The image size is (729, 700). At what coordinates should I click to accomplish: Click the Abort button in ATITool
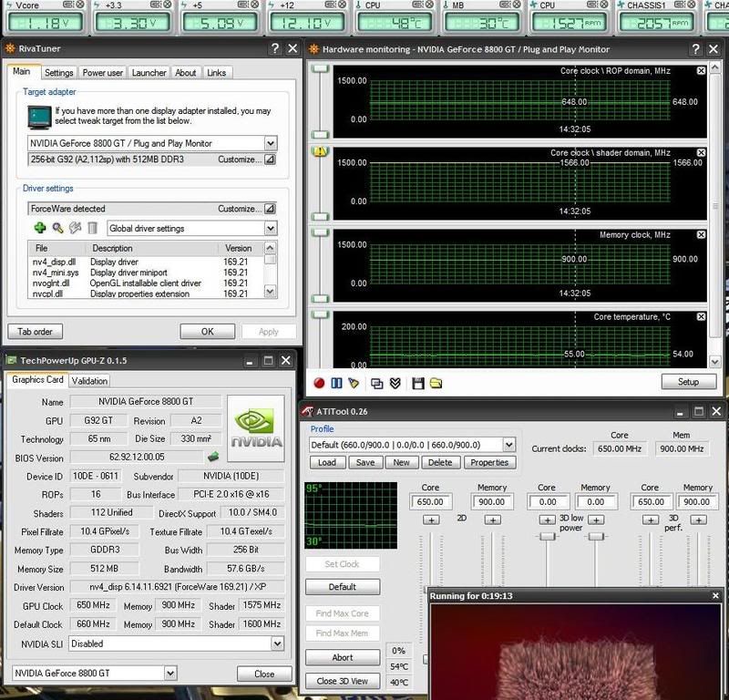click(x=342, y=658)
